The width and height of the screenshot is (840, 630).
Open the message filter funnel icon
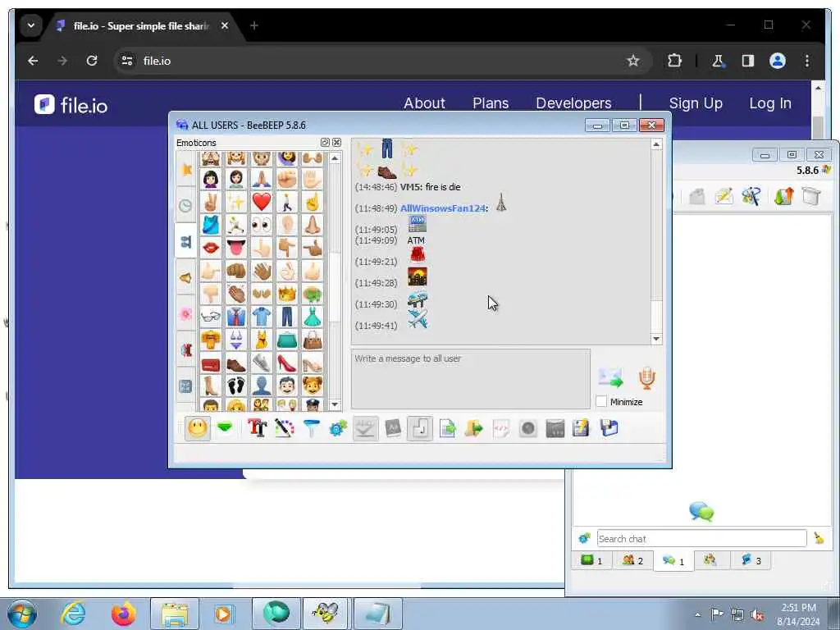coord(311,428)
